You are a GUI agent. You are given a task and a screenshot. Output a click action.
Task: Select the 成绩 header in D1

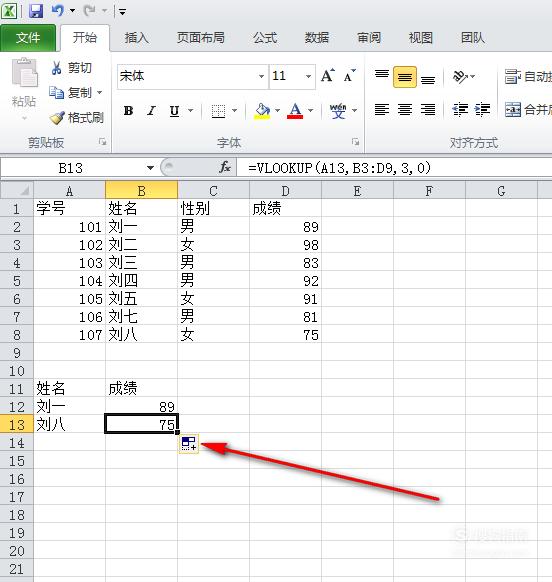click(x=285, y=209)
